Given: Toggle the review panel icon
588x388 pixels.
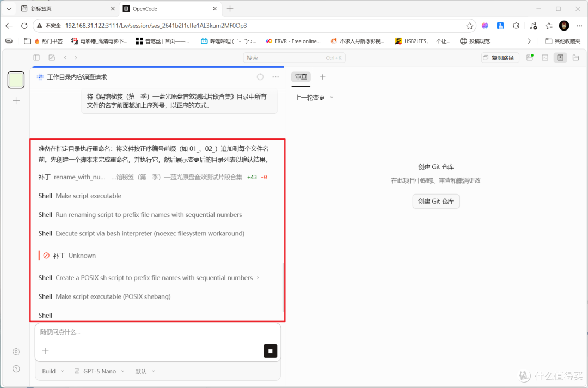Looking at the screenshot, I should pyautogui.click(x=560, y=58).
